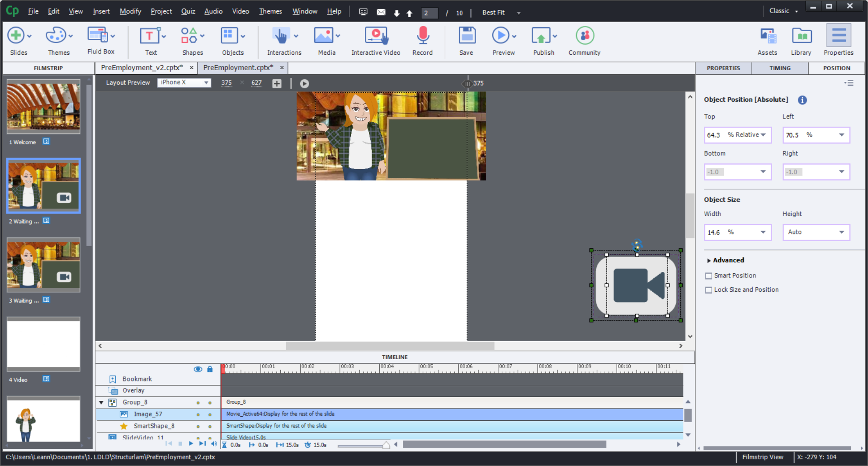Enable Lock Size and Position
This screenshot has height=466, width=868.
click(709, 290)
